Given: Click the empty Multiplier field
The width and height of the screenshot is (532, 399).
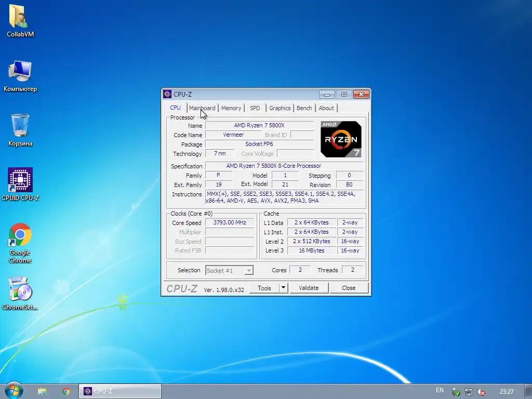Looking at the screenshot, I should pyautogui.click(x=230, y=232).
